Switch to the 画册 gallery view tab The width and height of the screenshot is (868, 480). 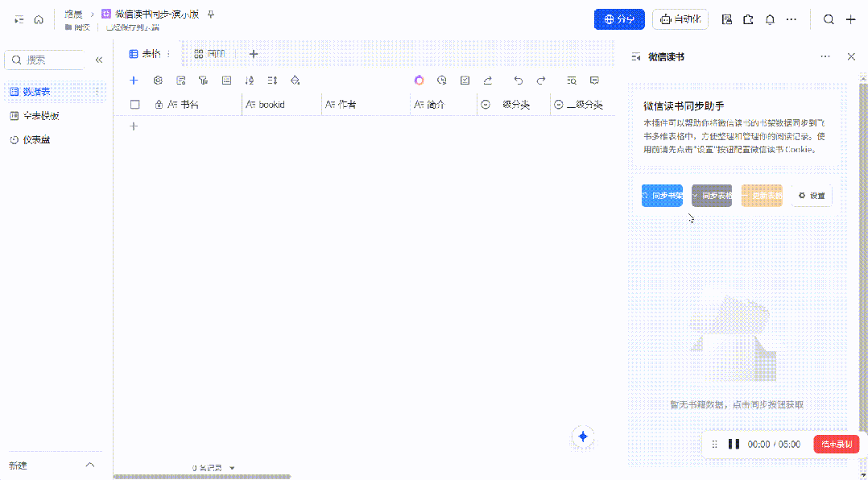(x=209, y=54)
